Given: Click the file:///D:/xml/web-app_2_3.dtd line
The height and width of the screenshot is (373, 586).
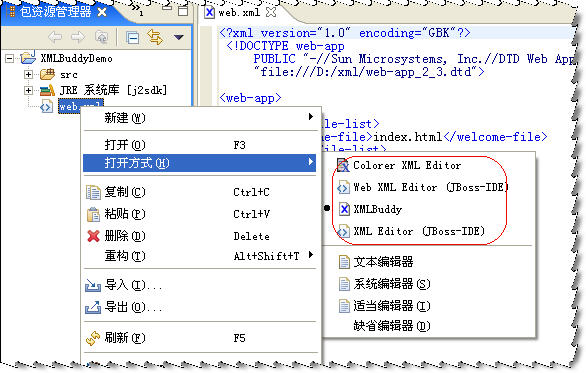Looking at the screenshot, I should coord(369,71).
